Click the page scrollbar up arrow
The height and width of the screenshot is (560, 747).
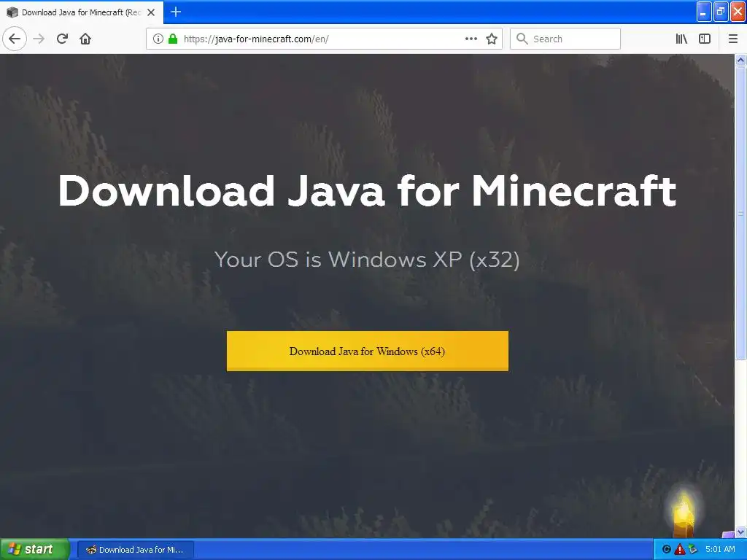point(741,60)
